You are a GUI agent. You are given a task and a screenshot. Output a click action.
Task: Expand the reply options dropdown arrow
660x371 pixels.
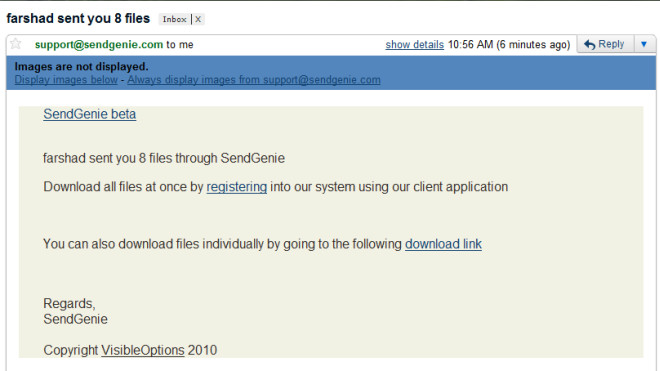coord(644,44)
